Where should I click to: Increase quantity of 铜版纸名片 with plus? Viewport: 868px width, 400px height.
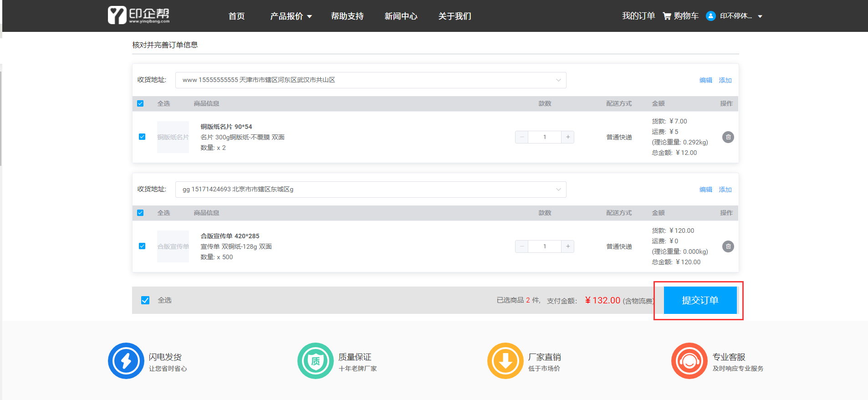[568, 137]
